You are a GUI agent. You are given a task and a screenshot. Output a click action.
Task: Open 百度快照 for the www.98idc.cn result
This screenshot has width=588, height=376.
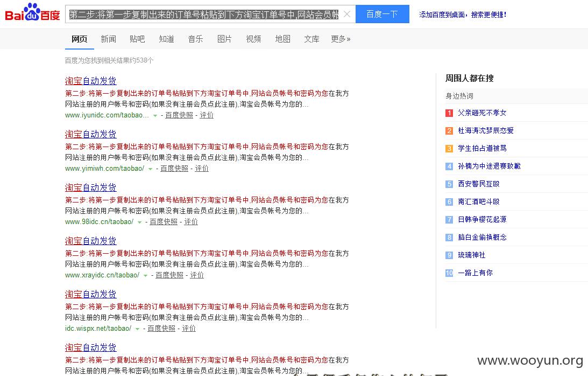tap(164, 222)
